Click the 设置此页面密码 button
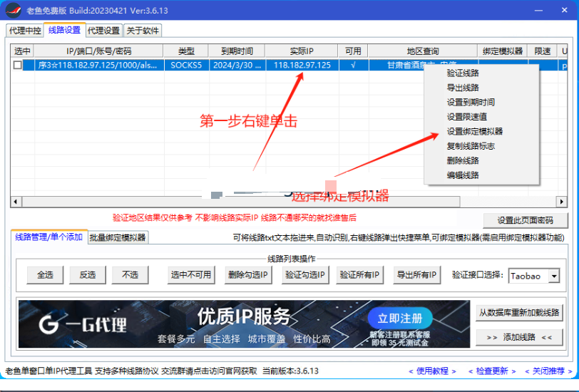Image resolution: width=579 pixels, height=392 pixels. [525, 220]
